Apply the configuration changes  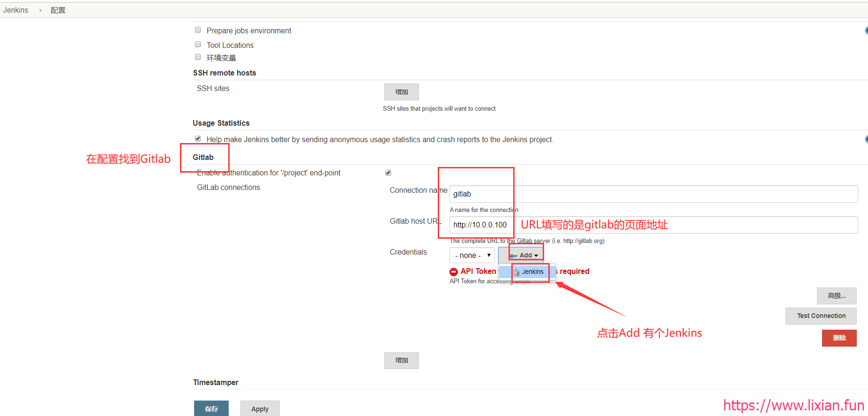click(260, 408)
